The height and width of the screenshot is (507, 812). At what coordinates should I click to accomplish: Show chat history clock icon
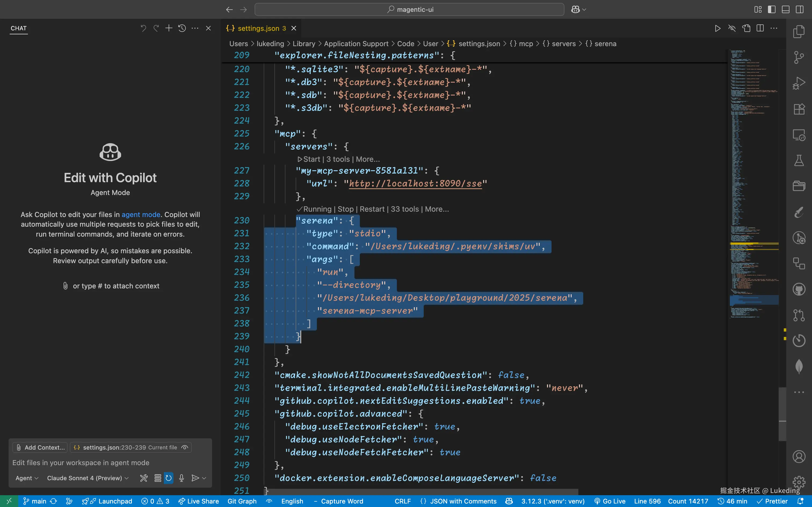click(182, 28)
